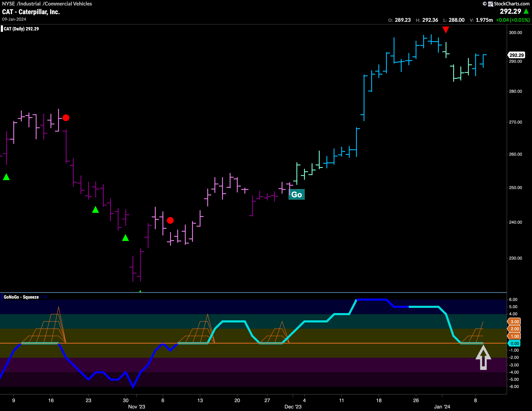Click the CAT - Caterpillar, Inc. title
This screenshot has width=532, height=411.
tap(31, 12)
